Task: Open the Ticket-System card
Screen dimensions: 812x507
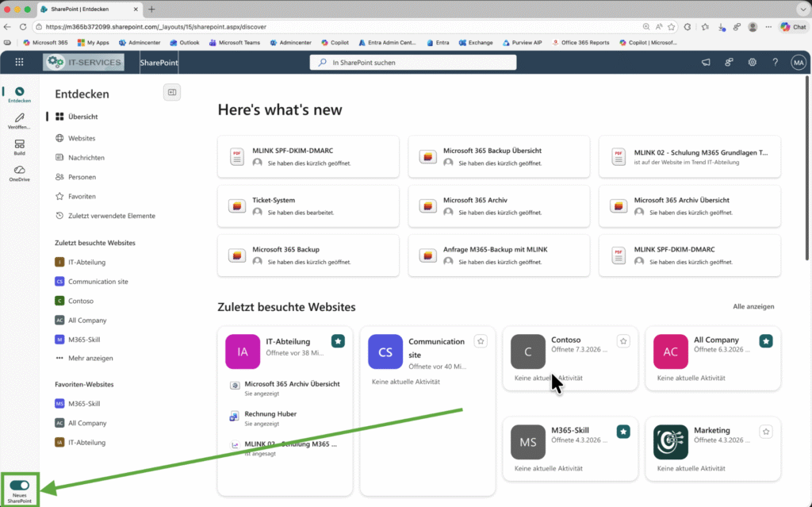Action: [308, 205]
